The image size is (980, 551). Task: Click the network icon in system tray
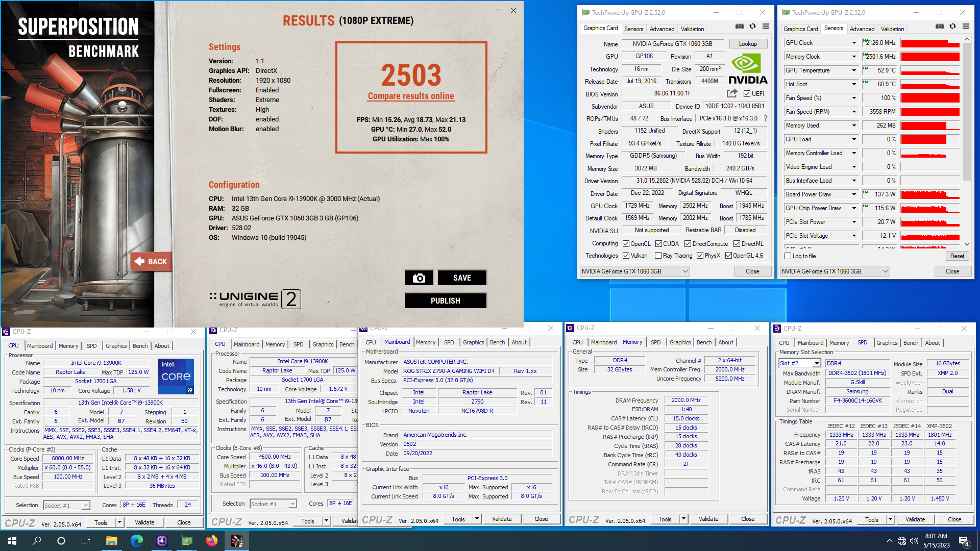[902, 541]
